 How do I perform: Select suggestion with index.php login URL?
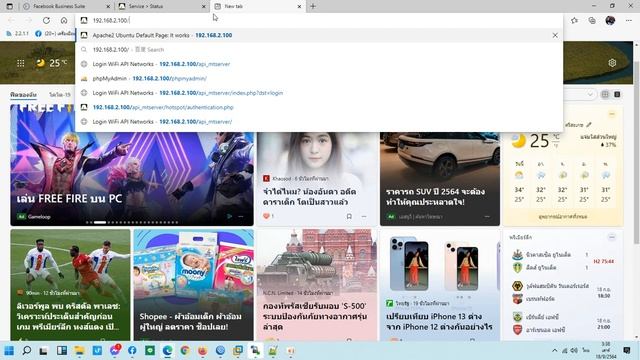click(x=318, y=93)
